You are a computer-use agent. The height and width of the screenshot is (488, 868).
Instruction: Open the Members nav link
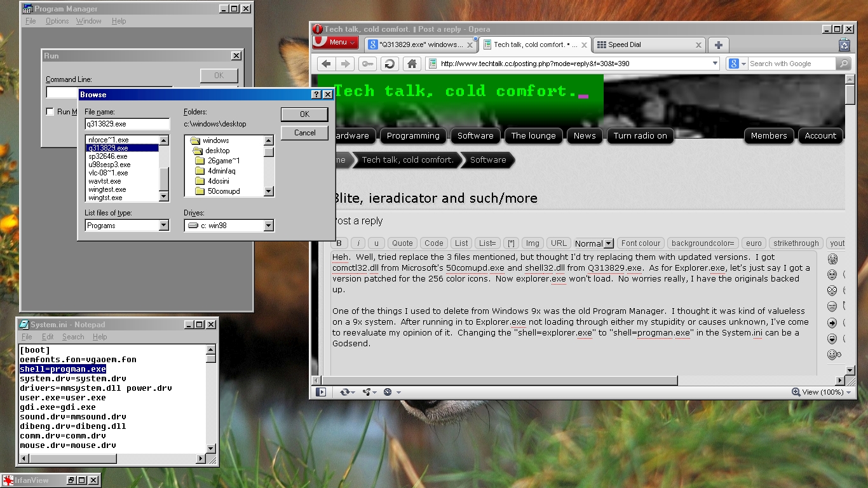769,135
